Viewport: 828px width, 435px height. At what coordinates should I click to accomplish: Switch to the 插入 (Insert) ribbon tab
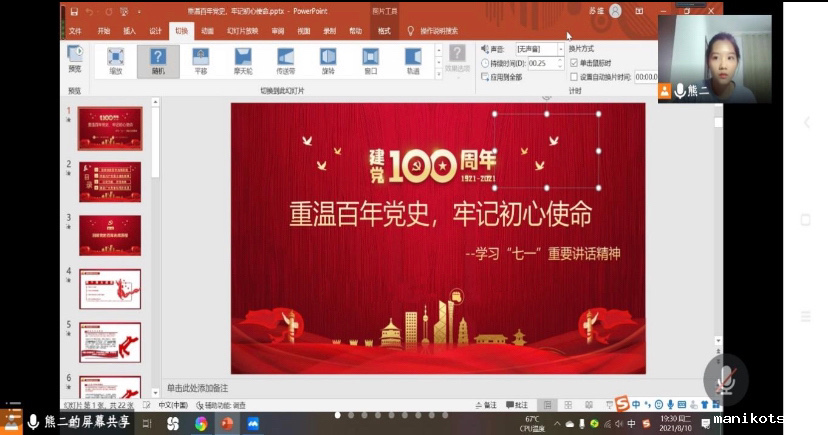pos(129,31)
